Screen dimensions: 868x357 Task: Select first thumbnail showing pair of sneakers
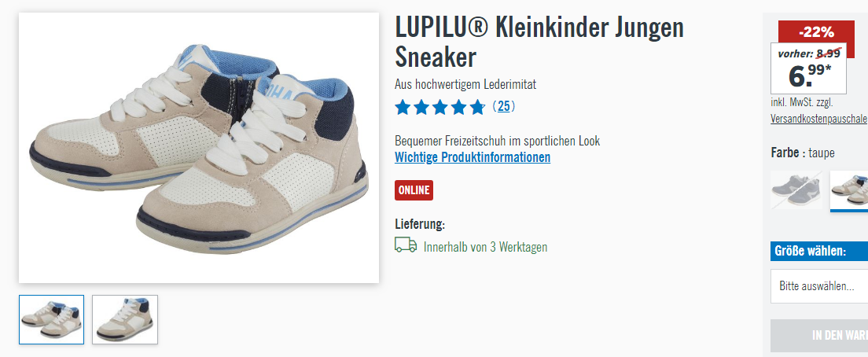51,319
